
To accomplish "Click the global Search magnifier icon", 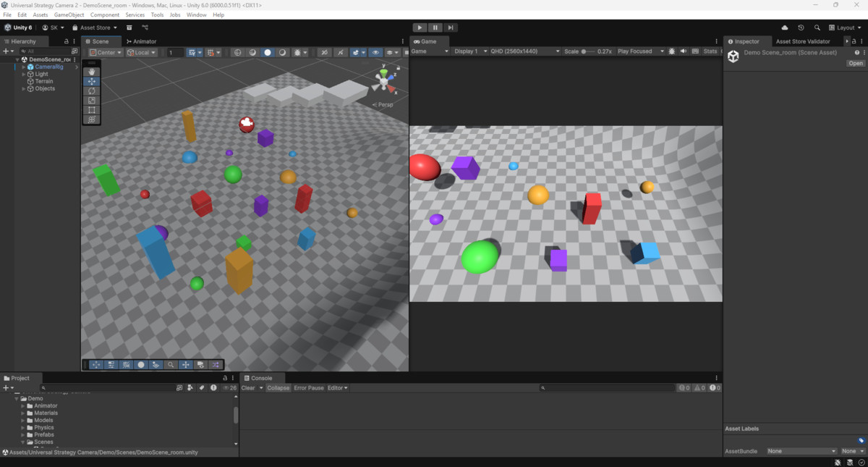I will pos(817,28).
